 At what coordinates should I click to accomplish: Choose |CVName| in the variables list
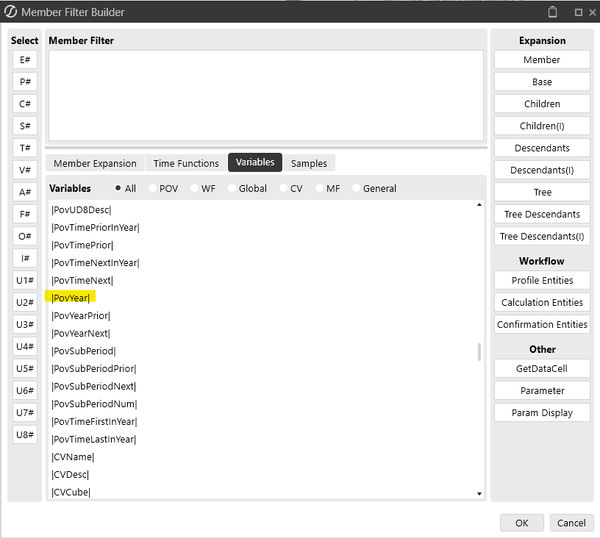pyautogui.click(x=72, y=457)
